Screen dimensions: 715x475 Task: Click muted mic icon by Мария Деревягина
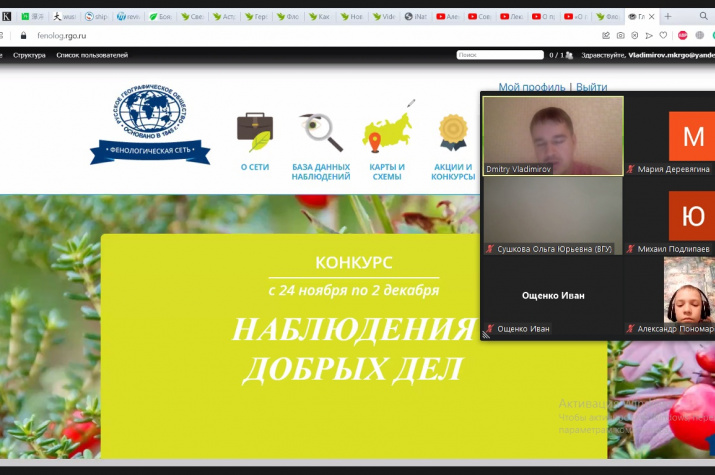pyautogui.click(x=631, y=169)
